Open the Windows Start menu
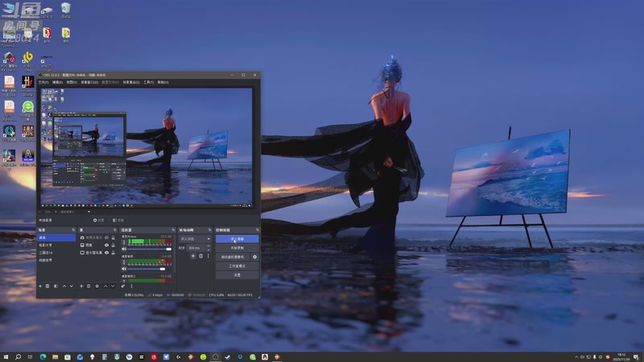The image size is (644, 362). point(6,357)
